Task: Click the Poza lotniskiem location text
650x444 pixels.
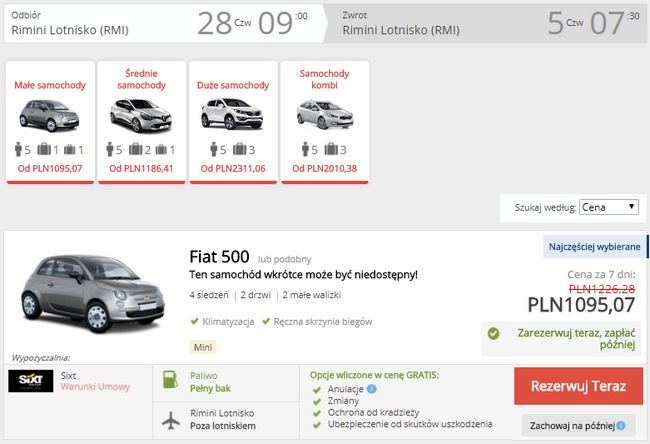Action: click(x=223, y=426)
